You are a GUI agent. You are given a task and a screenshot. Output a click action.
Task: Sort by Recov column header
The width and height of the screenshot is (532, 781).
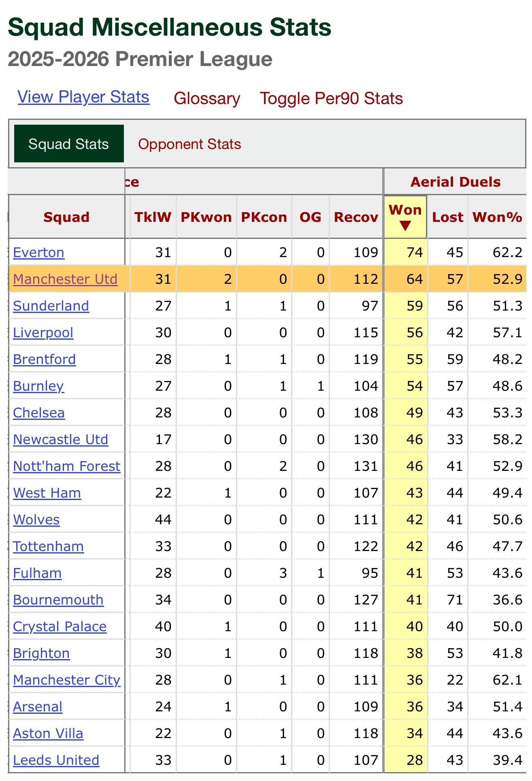(x=356, y=217)
